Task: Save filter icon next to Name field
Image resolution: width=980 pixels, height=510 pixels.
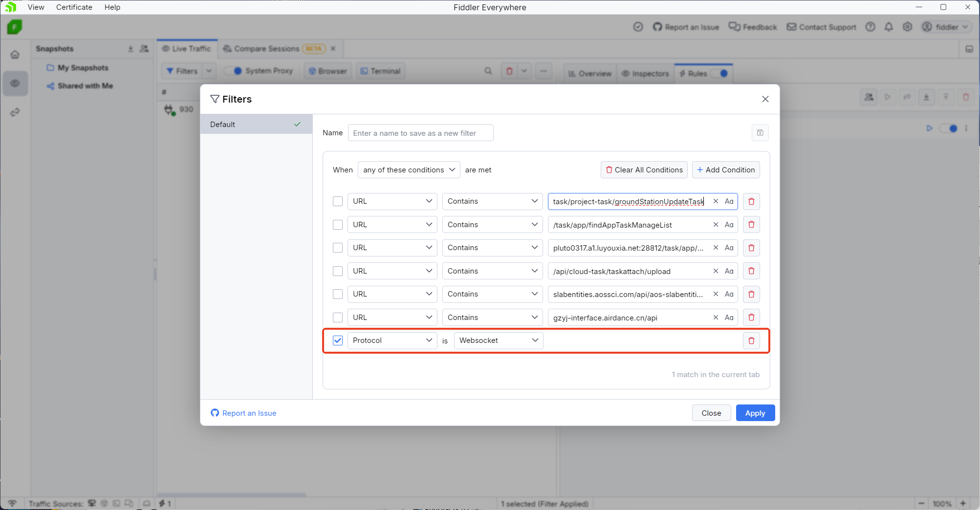Action: (760, 133)
